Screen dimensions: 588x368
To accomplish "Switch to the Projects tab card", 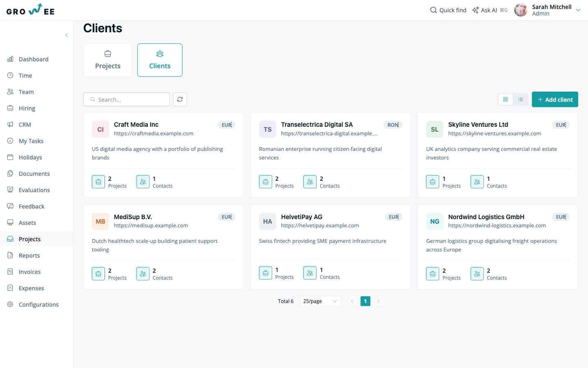I will pos(108,60).
